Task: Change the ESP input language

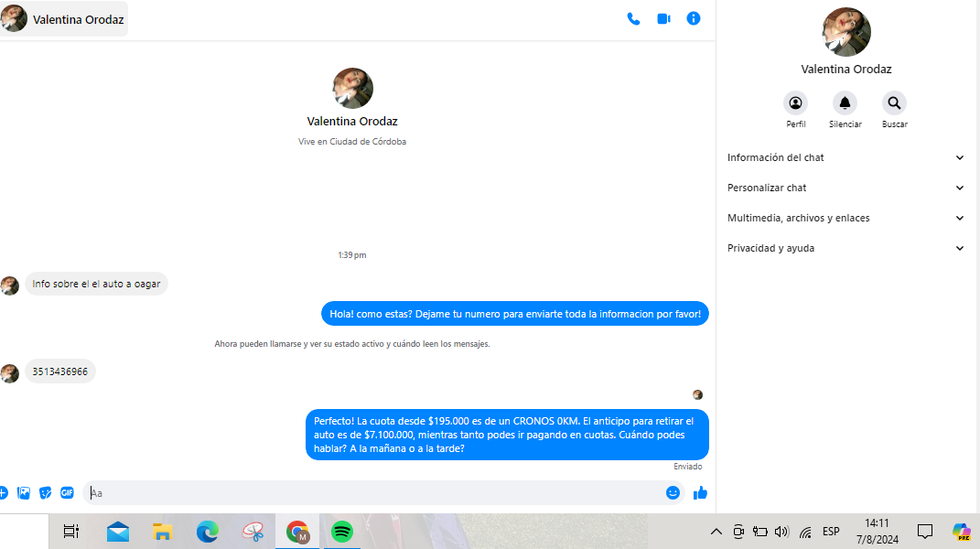Action: coord(831,532)
